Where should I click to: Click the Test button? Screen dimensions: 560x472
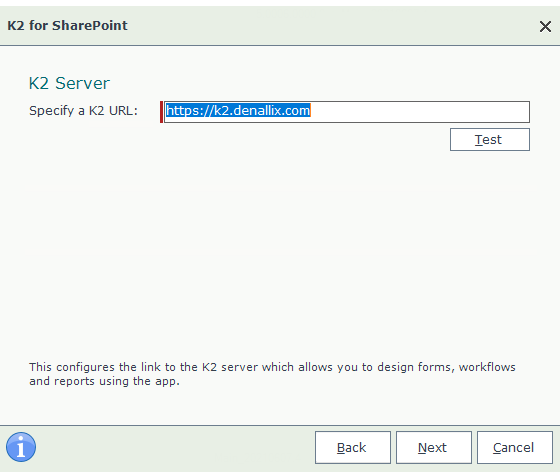(490, 140)
